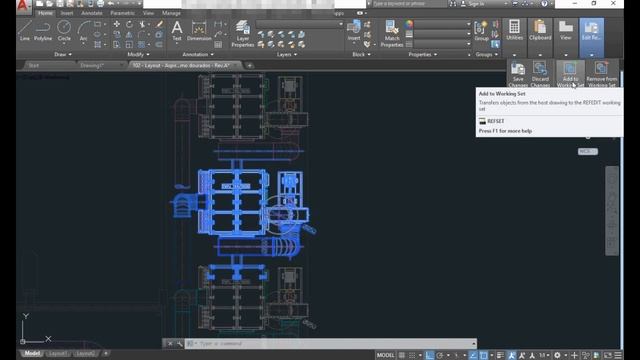Choose the Rotate tool in Modify
640x360 pixels.
[x=129, y=24]
